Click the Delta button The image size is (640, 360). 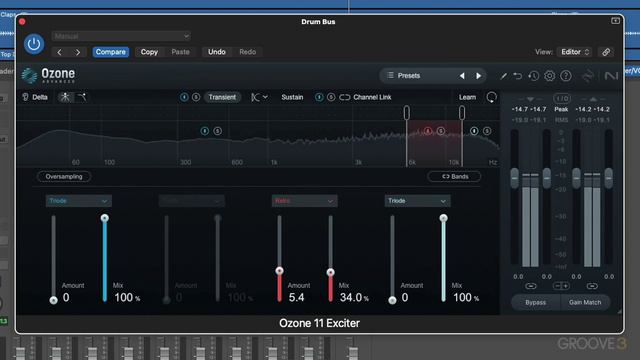pos(40,97)
